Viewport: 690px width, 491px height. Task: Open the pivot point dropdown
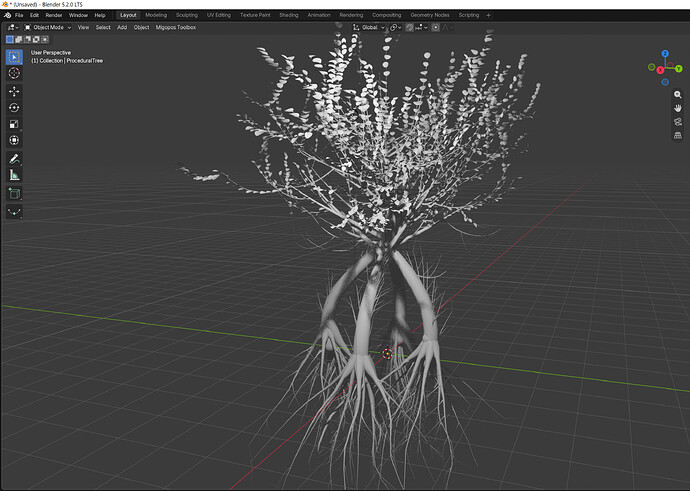(396, 27)
